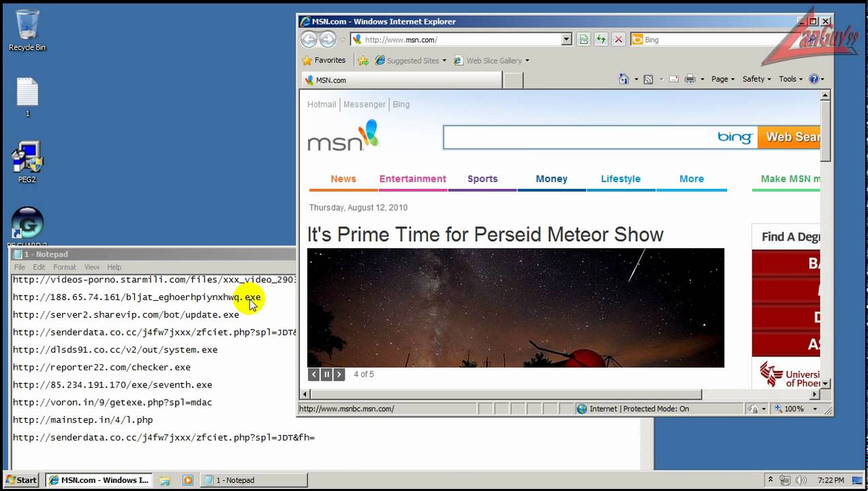Click the Internet Explorer Back arrow button
Screen dimensions: 868x491
pyautogui.click(x=309, y=40)
